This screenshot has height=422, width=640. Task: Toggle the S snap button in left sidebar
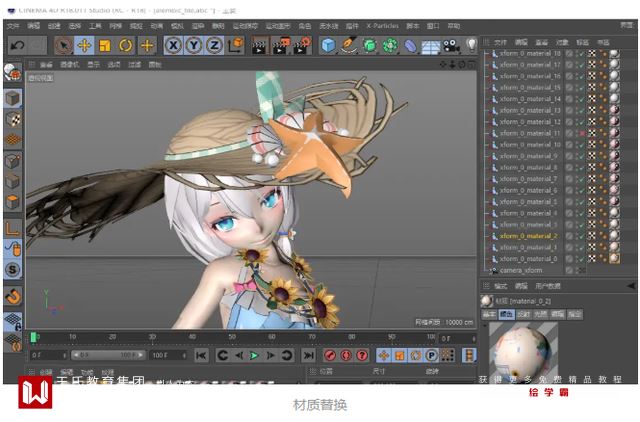point(13,270)
